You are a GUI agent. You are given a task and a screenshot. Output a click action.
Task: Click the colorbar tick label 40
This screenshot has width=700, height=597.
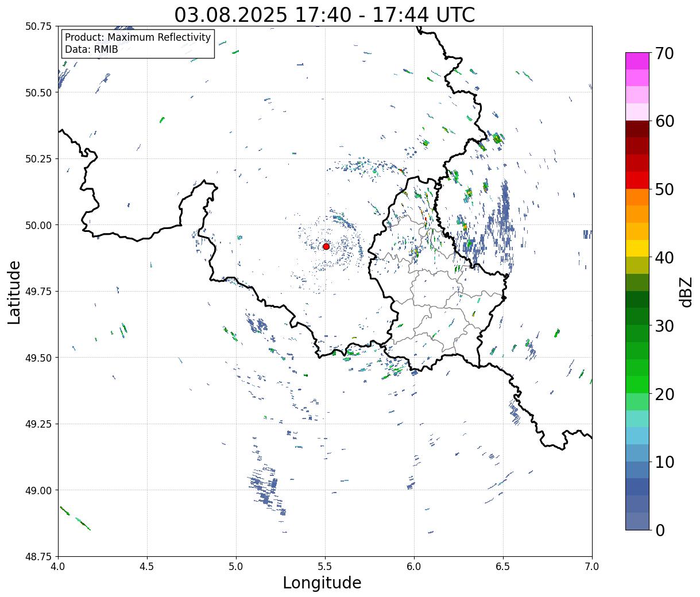click(x=664, y=258)
